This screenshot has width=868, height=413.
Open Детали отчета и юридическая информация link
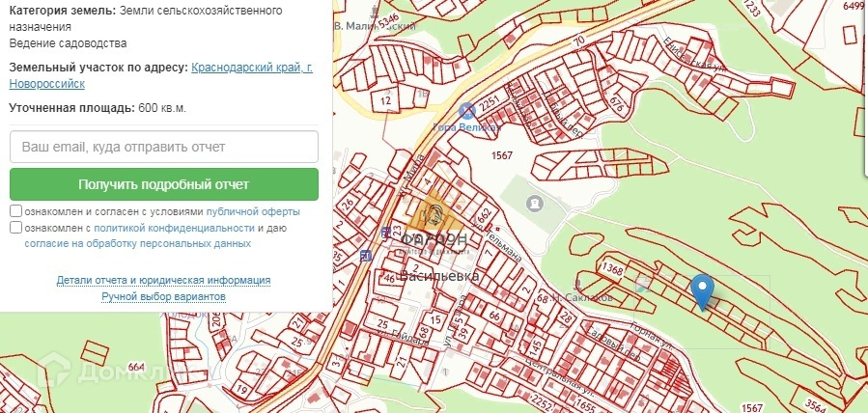(x=163, y=280)
